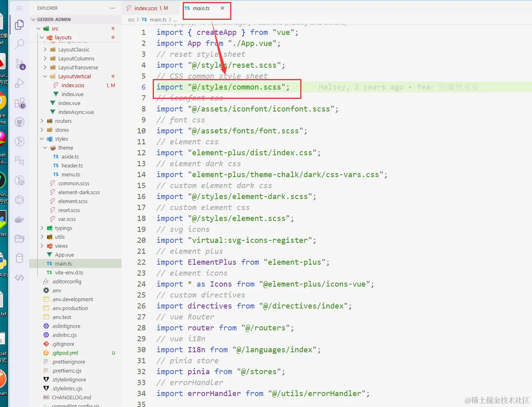Open the database cylinder icon view

(19, 258)
